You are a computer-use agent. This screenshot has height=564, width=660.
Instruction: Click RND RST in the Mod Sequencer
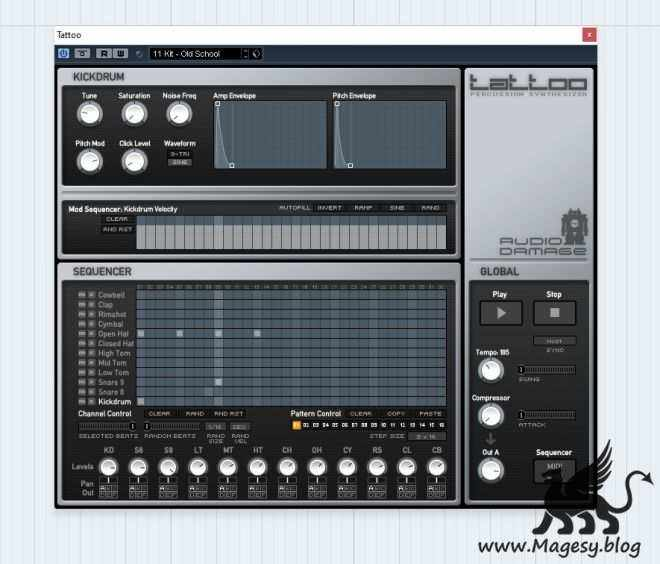coord(118,229)
